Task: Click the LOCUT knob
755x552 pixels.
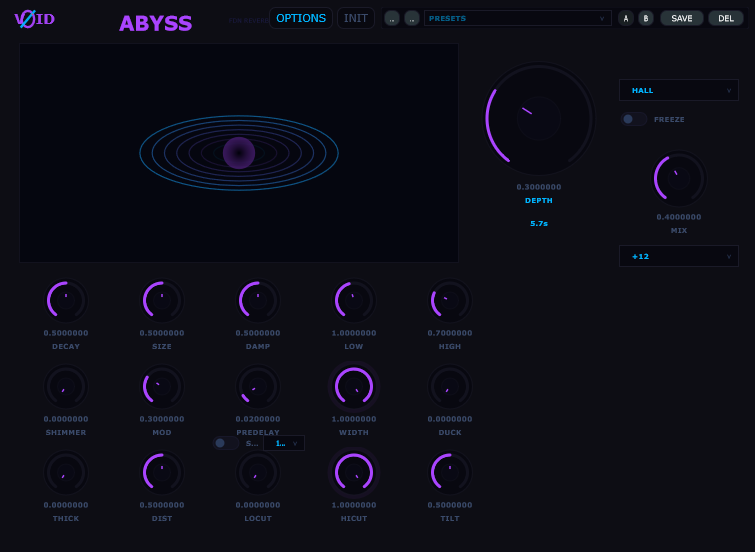Action: 258,473
